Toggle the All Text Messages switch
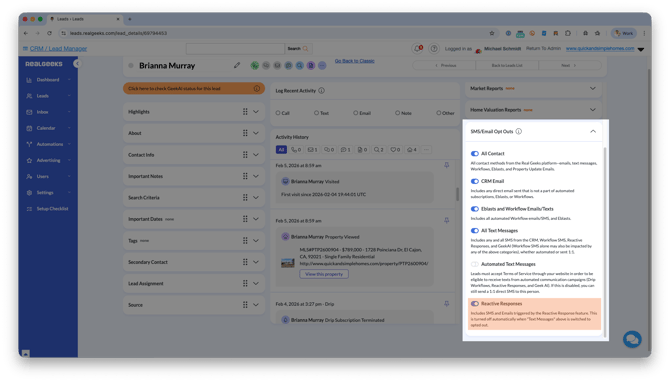The width and height of the screenshot is (670, 382). [474, 230]
